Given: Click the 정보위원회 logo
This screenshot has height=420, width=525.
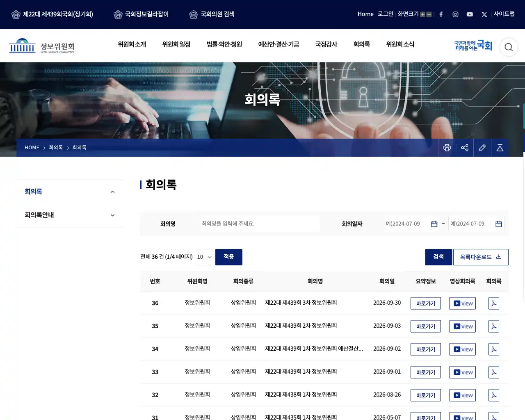Looking at the screenshot, I should (42, 46).
